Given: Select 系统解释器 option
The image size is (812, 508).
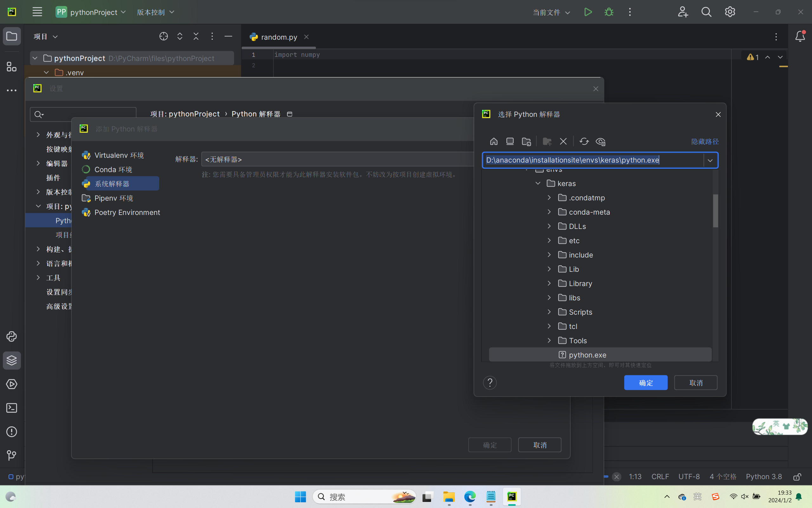Looking at the screenshot, I should coord(120,184).
